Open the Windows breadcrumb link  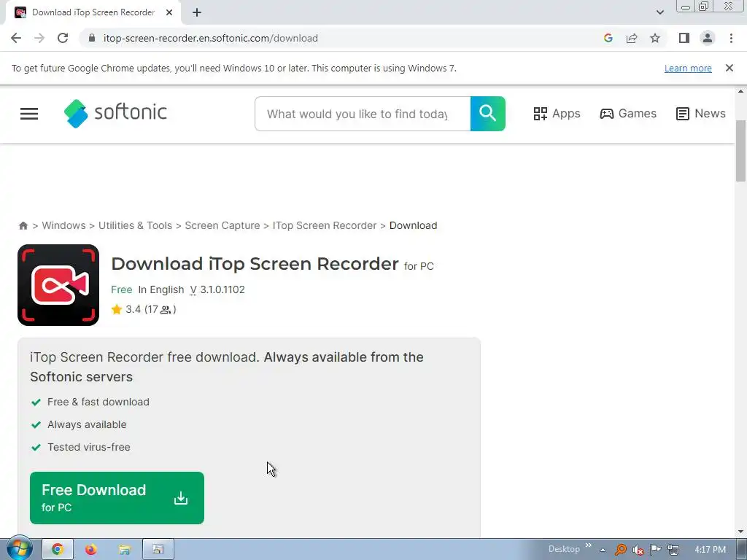pyautogui.click(x=64, y=226)
